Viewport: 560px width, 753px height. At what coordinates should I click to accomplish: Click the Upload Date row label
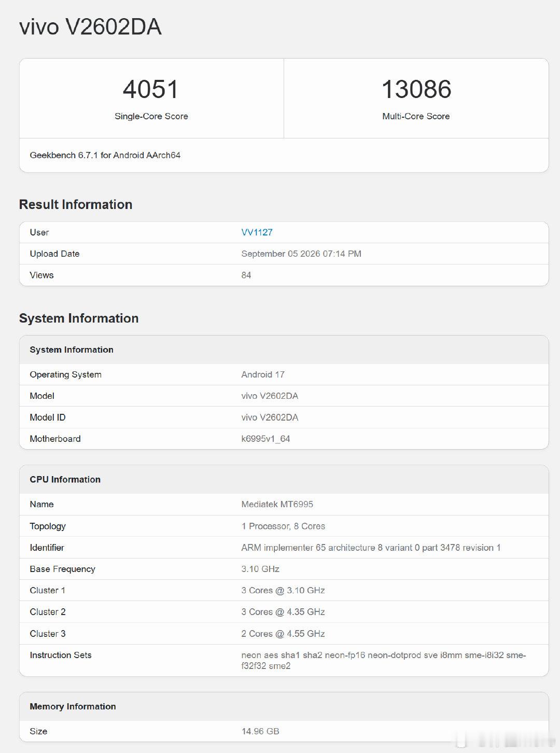[54, 254]
